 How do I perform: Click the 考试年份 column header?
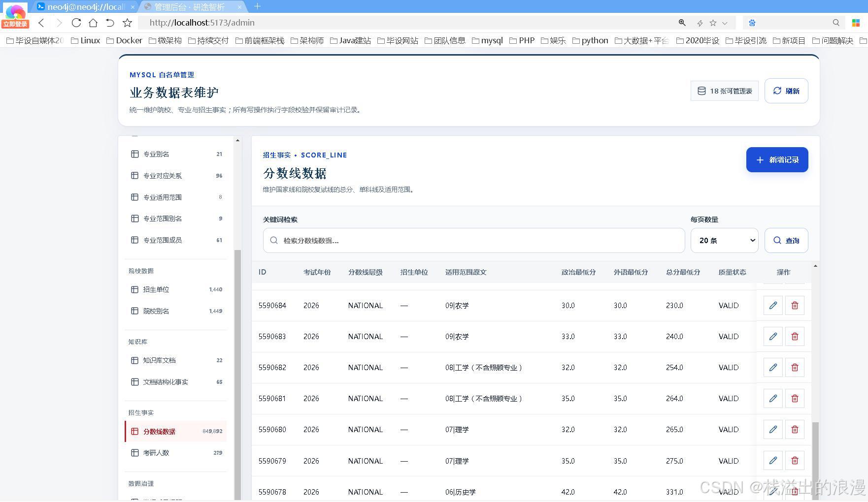pos(317,272)
